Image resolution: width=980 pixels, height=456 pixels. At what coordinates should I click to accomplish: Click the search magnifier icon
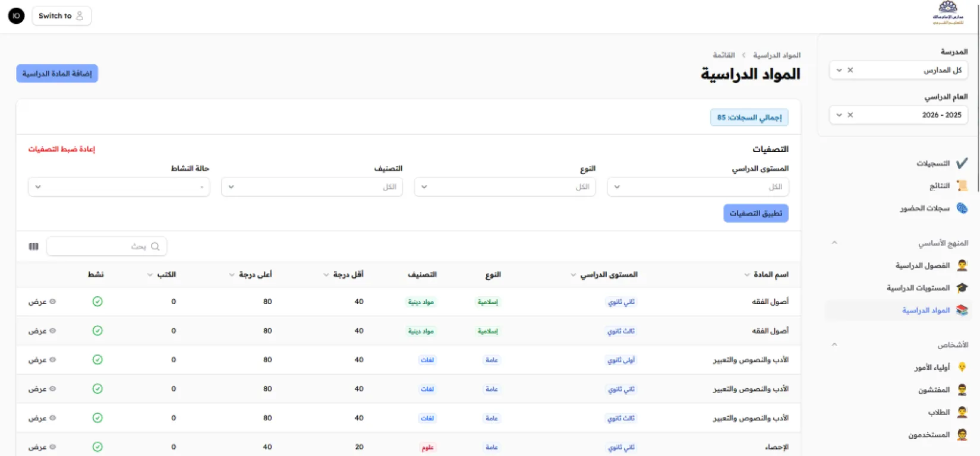tap(155, 246)
